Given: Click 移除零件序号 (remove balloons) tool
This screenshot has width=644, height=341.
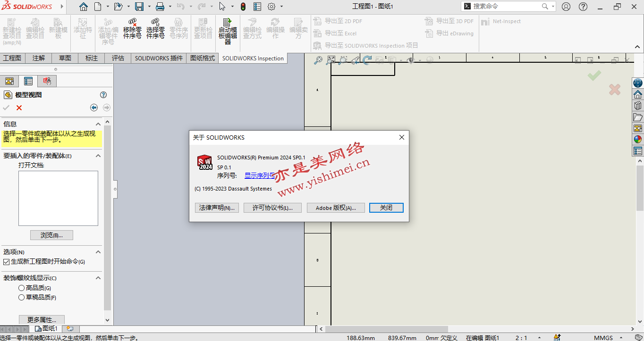Looking at the screenshot, I should 132,29.
